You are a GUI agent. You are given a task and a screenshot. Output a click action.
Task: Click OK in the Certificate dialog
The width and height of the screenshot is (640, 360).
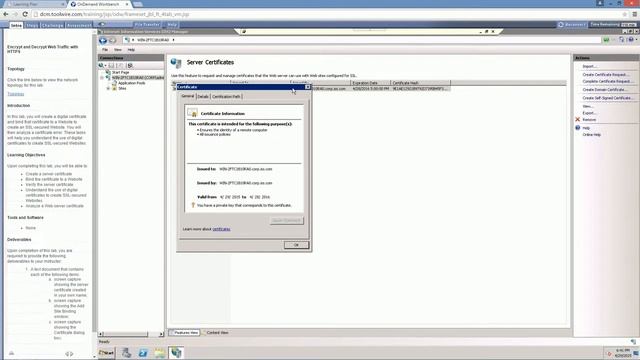tap(296, 245)
